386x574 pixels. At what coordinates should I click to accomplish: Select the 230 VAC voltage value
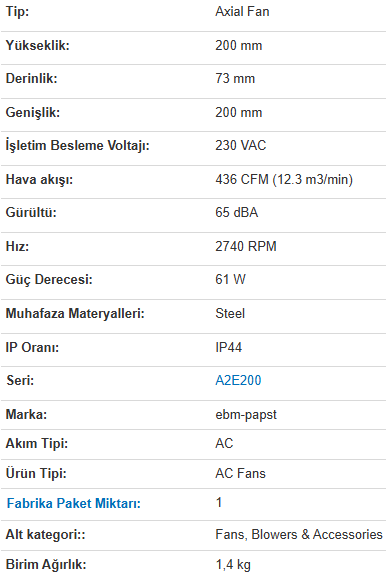241,145
